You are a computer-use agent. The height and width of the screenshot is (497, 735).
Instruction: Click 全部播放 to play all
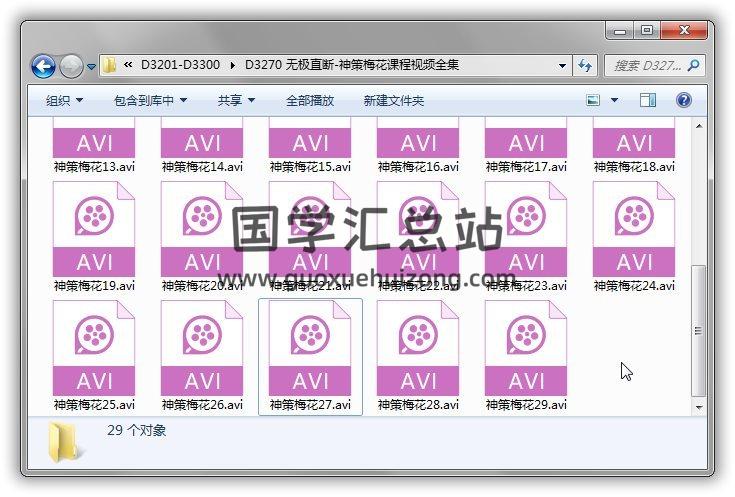pos(310,100)
